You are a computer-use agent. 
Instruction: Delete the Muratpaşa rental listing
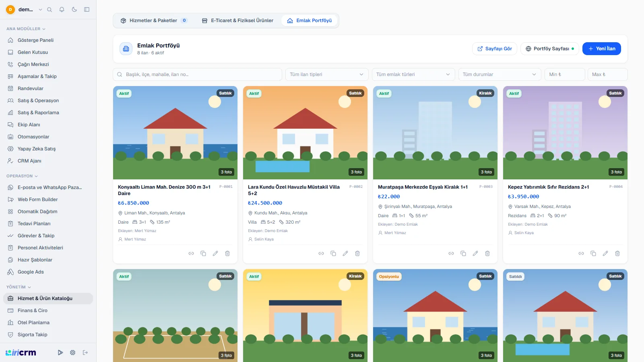(x=487, y=253)
